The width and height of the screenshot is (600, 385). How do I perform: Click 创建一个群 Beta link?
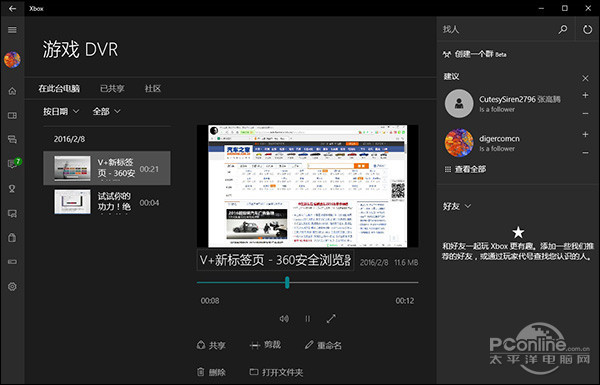474,54
